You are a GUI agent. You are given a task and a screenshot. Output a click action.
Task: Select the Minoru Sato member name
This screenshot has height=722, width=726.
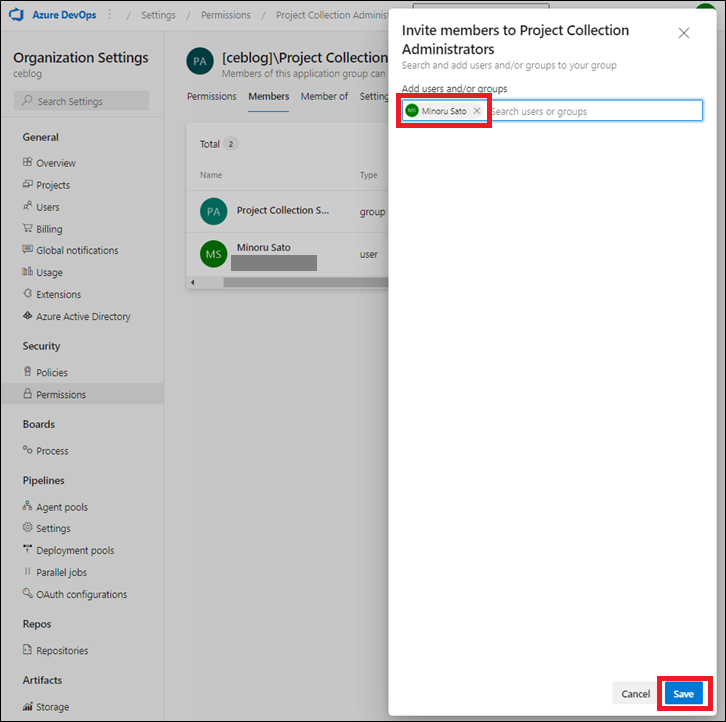pos(263,247)
